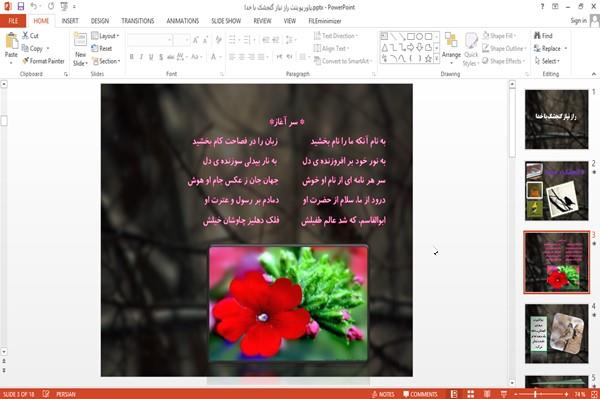Toggle Underline formatting
The image size is (600, 399).
click(x=151, y=57)
